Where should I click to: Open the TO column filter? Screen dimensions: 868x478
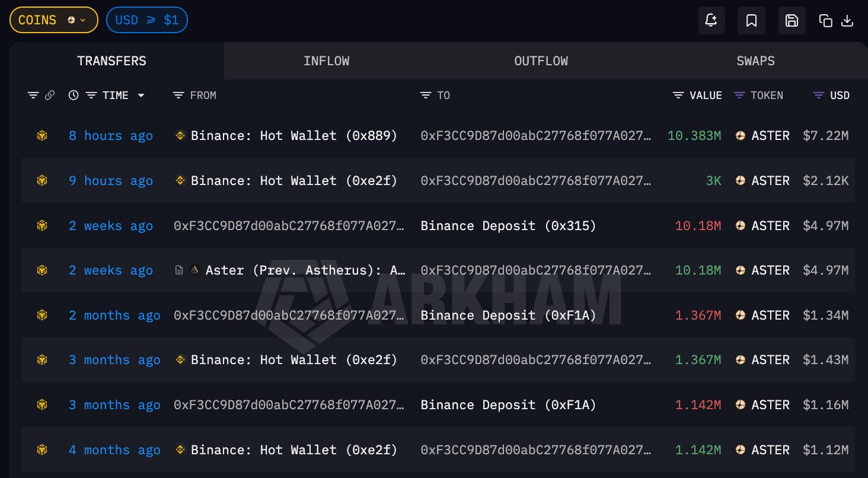coord(425,95)
